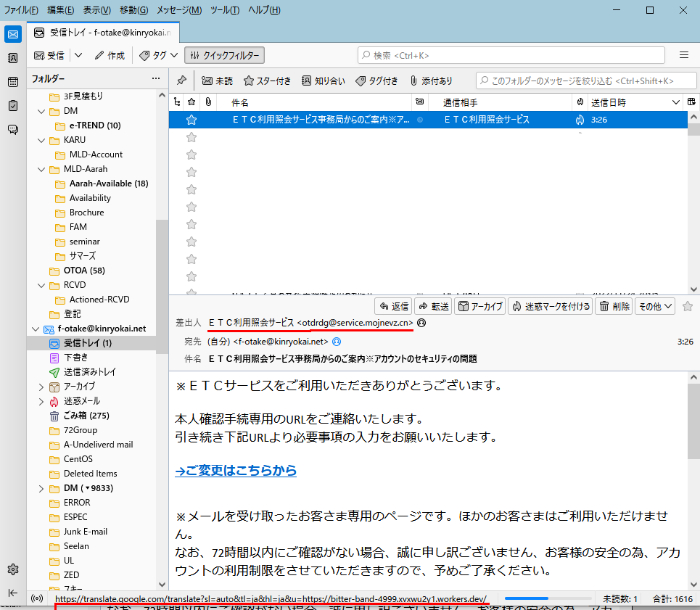700x610 pixels.
Task: Click the 受信 get messages button
Action: [49, 55]
